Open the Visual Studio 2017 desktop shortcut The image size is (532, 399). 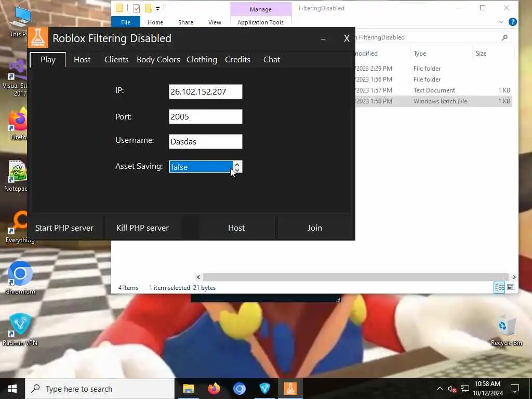(15, 78)
